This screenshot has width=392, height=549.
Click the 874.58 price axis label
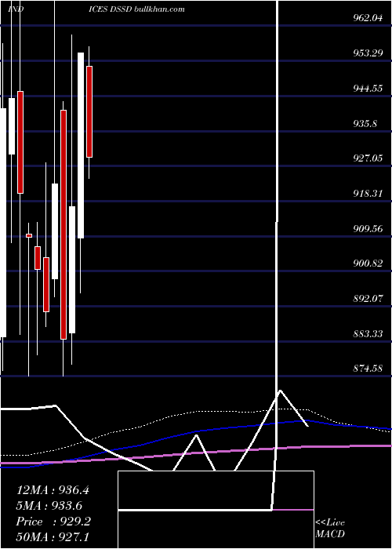tap(368, 369)
